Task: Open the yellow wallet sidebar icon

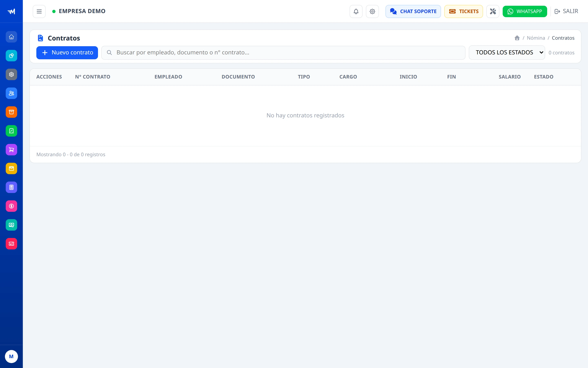Action: [11, 168]
